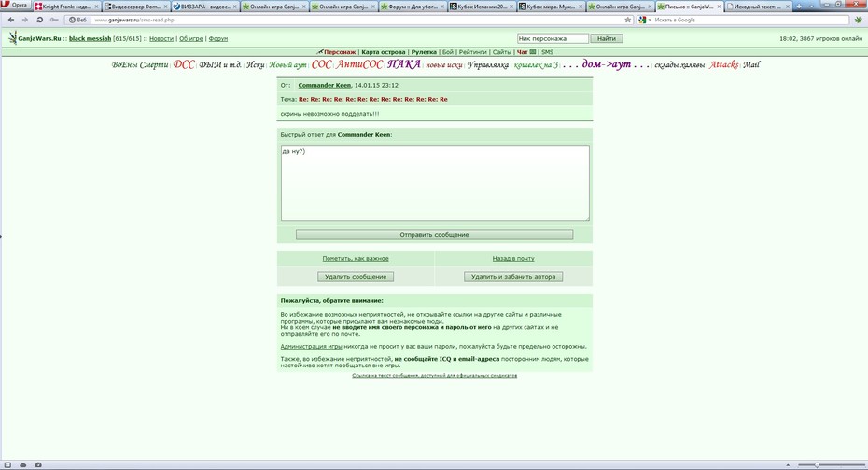Open the Сайты menu item
The width and height of the screenshot is (868, 470).
[501, 52]
